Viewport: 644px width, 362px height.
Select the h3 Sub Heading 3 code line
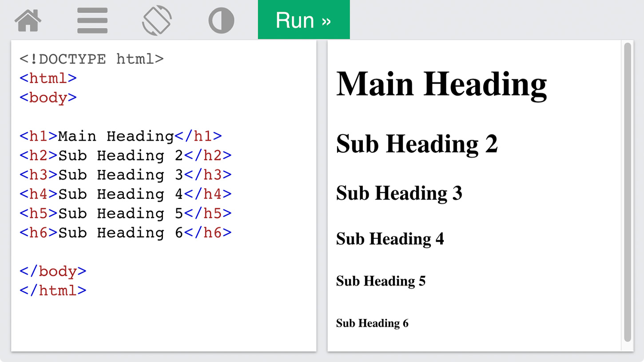click(x=126, y=175)
